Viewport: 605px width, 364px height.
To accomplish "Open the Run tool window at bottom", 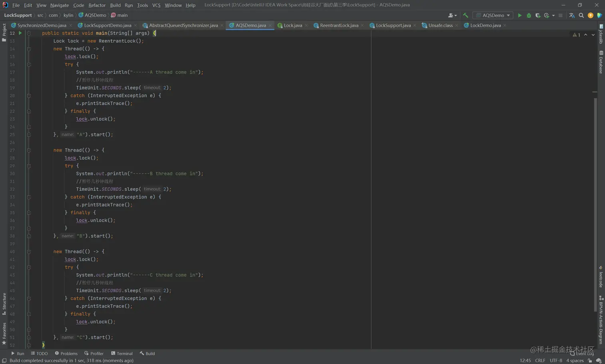I will pos(18,354).
